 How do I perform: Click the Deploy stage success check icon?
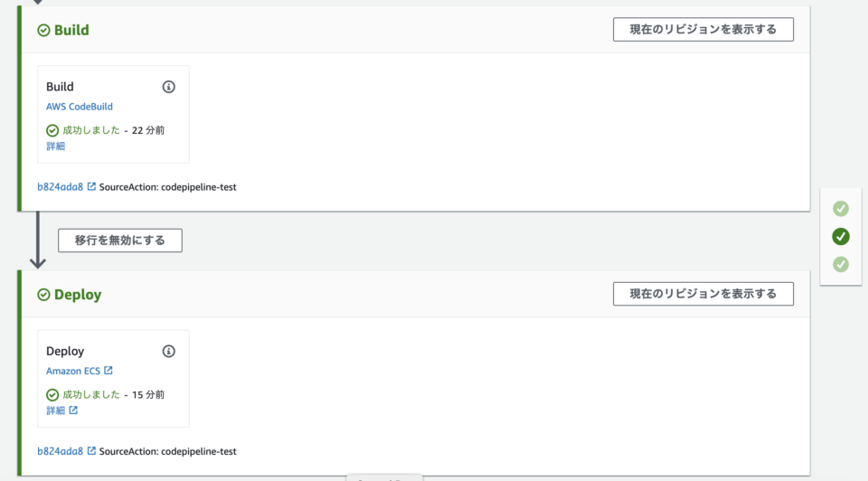(x=43, y=295)
